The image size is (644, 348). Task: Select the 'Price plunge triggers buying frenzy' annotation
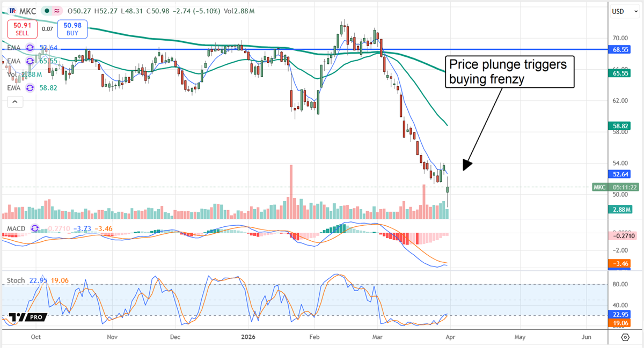coord(509,71)
